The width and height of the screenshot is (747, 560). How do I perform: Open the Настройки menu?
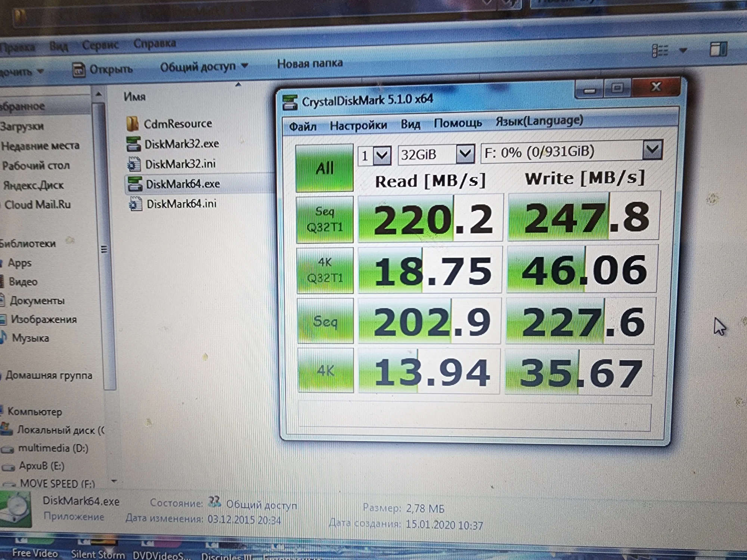pyautogui.click(x=358, y=126)
